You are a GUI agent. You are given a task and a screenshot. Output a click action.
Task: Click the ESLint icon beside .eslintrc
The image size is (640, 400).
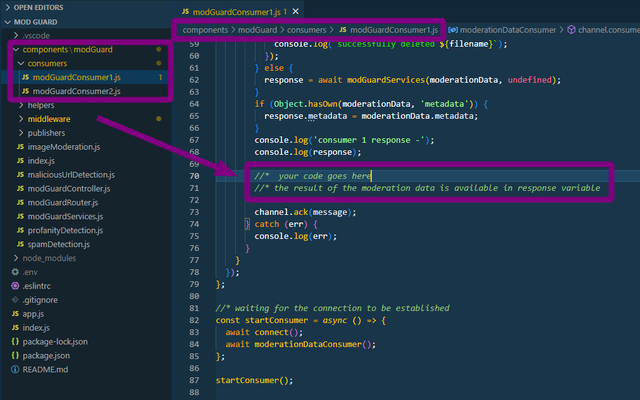tap(15, 286)
